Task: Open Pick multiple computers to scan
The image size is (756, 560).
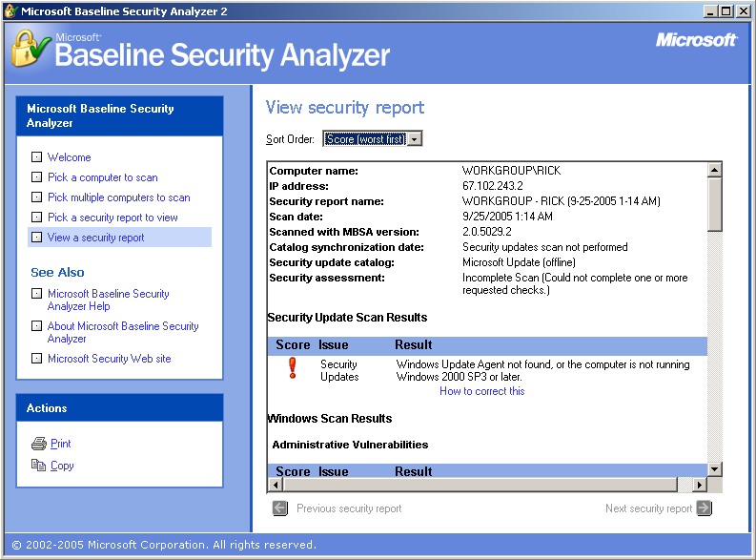Action: [118, 197]
